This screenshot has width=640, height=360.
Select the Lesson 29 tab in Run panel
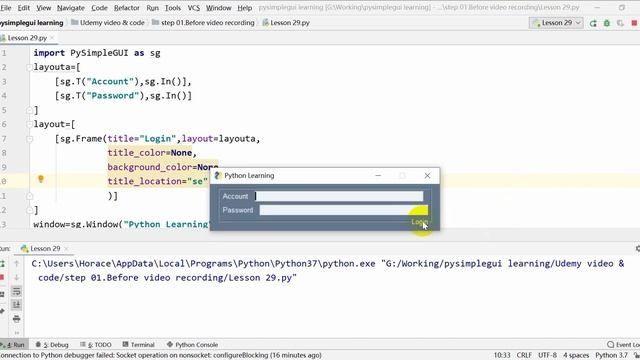click(x=45, y=249)
